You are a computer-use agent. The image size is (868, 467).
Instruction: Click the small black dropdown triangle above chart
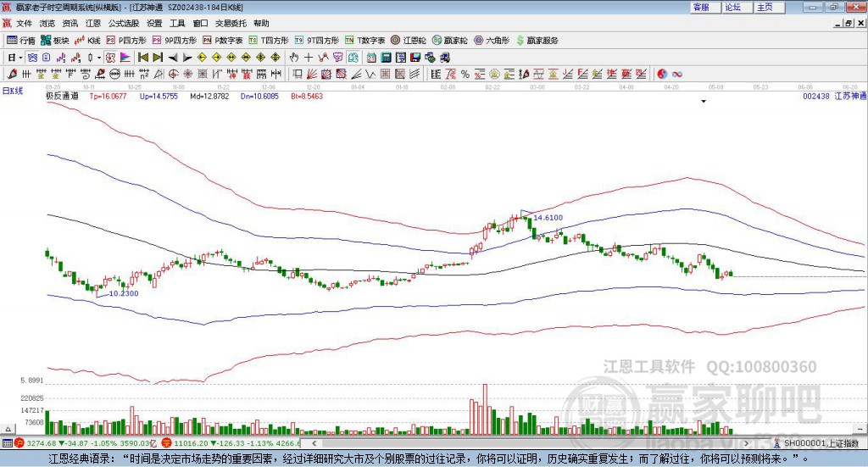click(x=704, y=101)
